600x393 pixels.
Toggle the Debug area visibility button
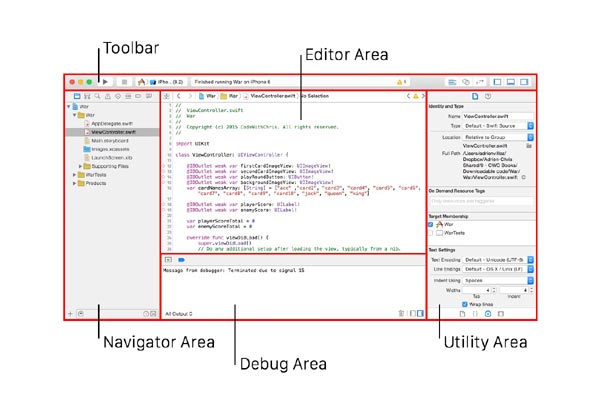510,82
